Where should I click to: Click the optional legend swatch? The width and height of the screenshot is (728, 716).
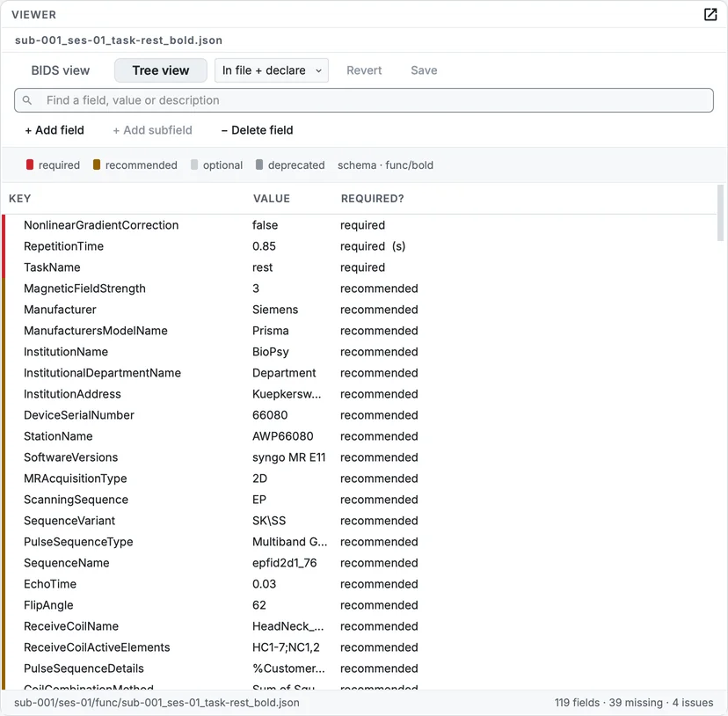coord(194,165)
